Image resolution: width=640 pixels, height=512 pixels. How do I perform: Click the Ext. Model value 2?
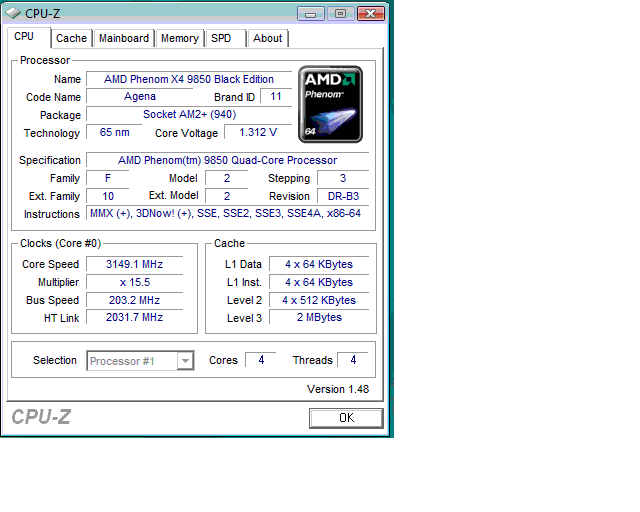pyautogui.click(x=227, y=196)
